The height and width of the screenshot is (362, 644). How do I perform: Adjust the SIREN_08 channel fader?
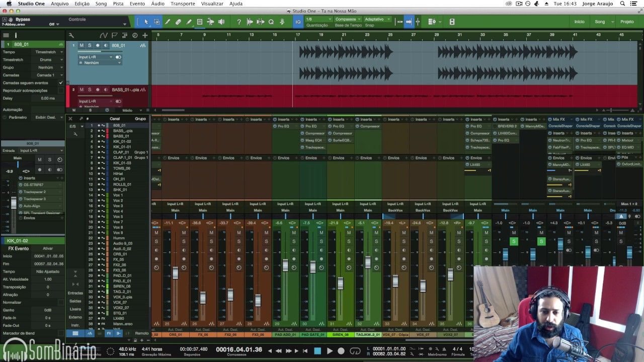(x=340, y=283)
